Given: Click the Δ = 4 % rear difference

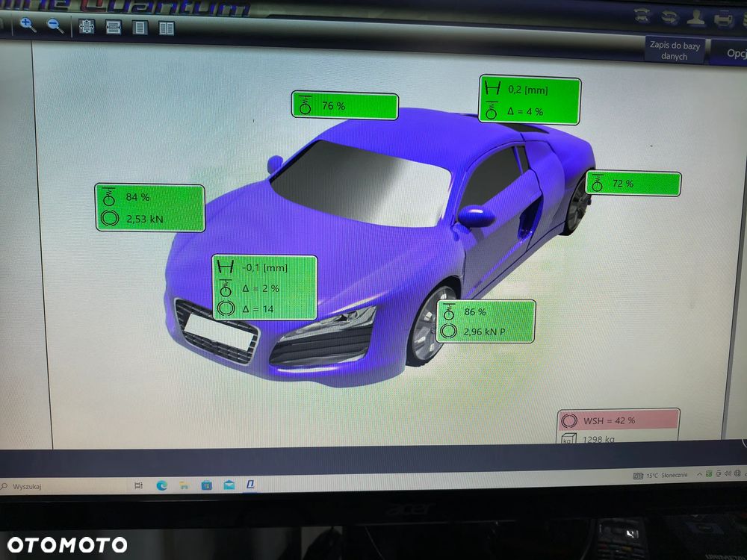Looking at the screenshot, I should pyautogui.click(x=525, y=111).
